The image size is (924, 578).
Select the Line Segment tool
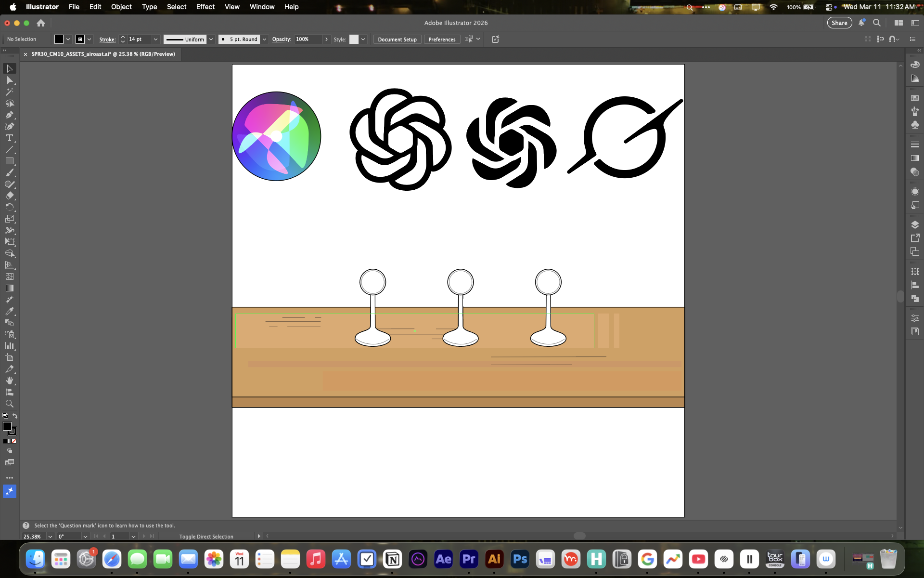(10, 150)
